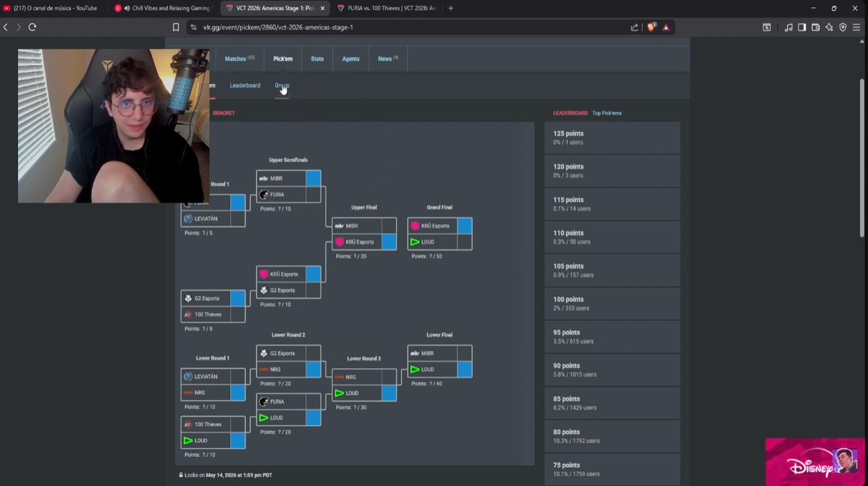This screenshot has height=486, width=868.
Task: Select LOUD team row in Lower Final
Action: coord(439,369)
